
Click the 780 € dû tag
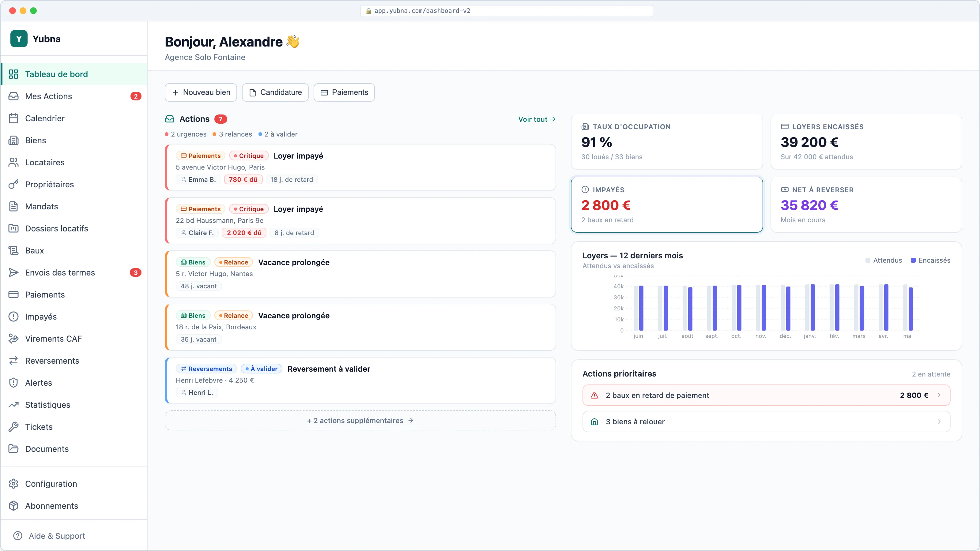coord(243,179)
